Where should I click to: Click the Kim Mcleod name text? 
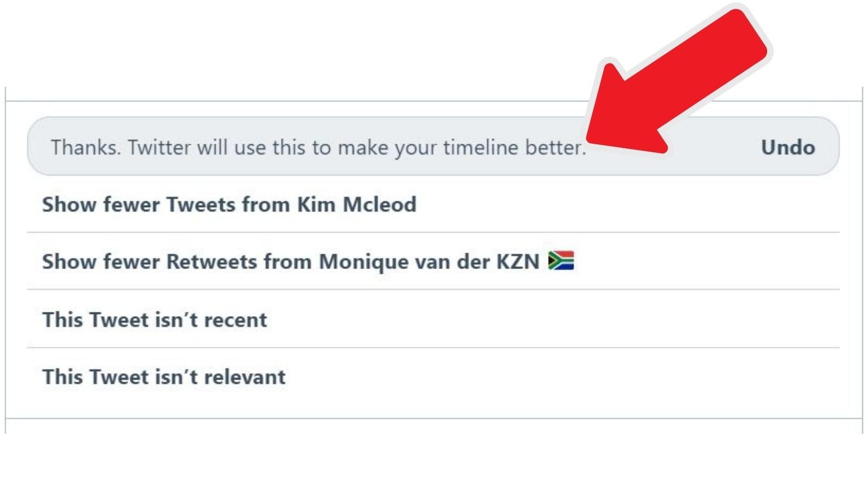[x=357, y=204]
